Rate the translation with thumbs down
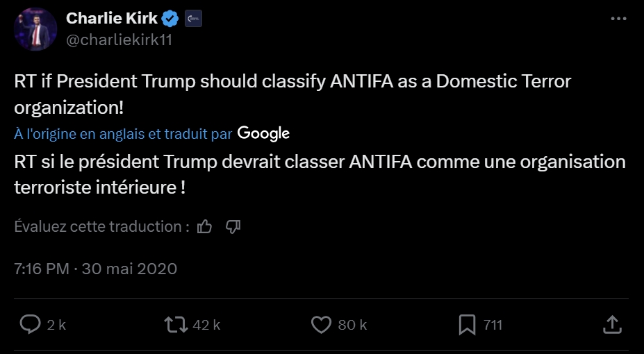 (233, 227)
